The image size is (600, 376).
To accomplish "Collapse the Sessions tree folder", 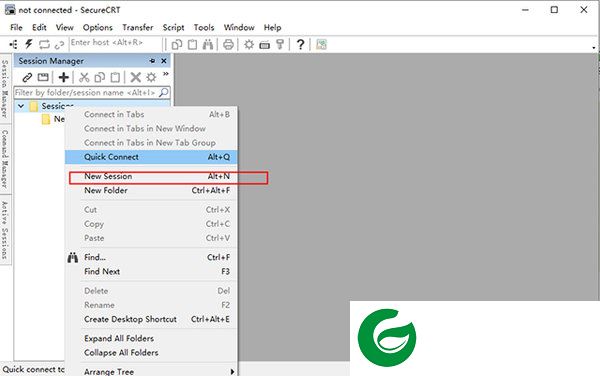I will [x=21, y=106].
